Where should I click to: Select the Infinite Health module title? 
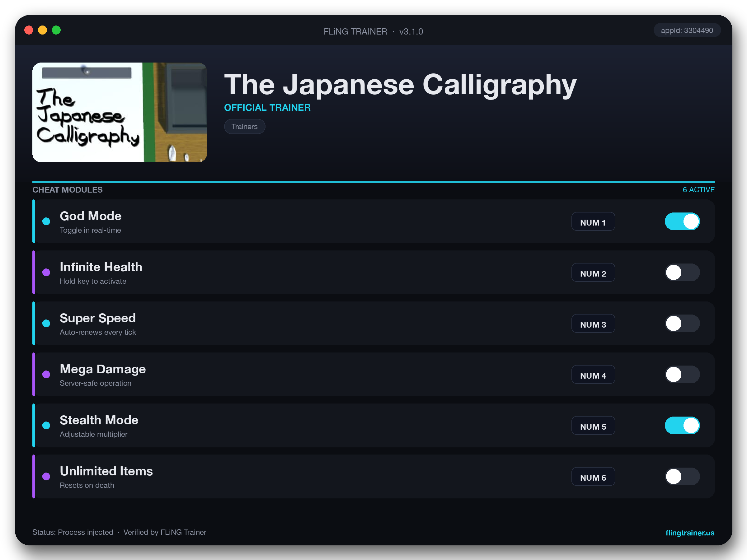pyautogui.click(x=101, y=267)
